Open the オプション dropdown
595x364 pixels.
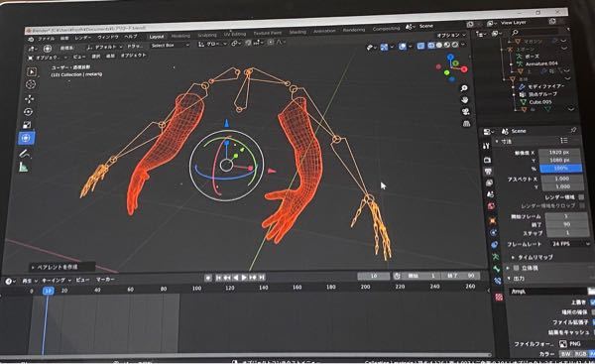[451, 35]
